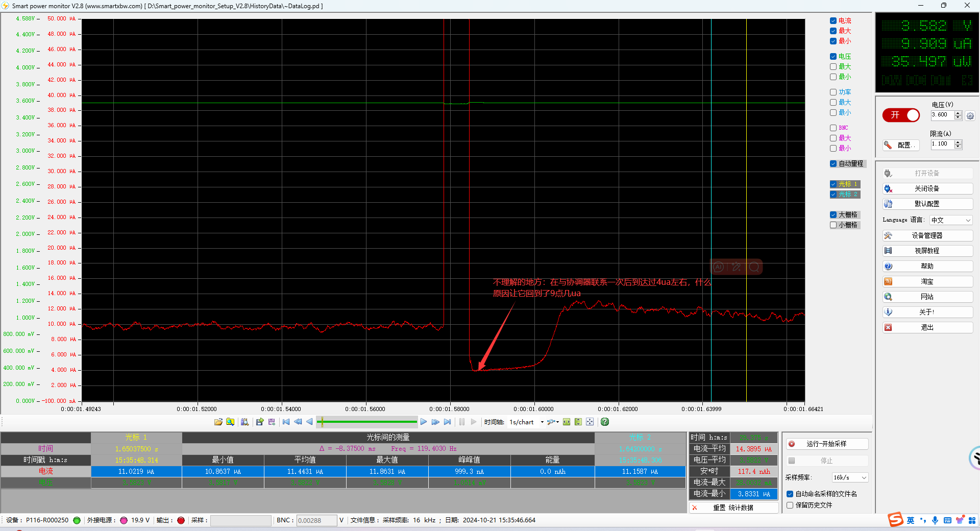Open data file folder icon in toolbar
This screenshot has width=980, height=531.
[218, 422]
